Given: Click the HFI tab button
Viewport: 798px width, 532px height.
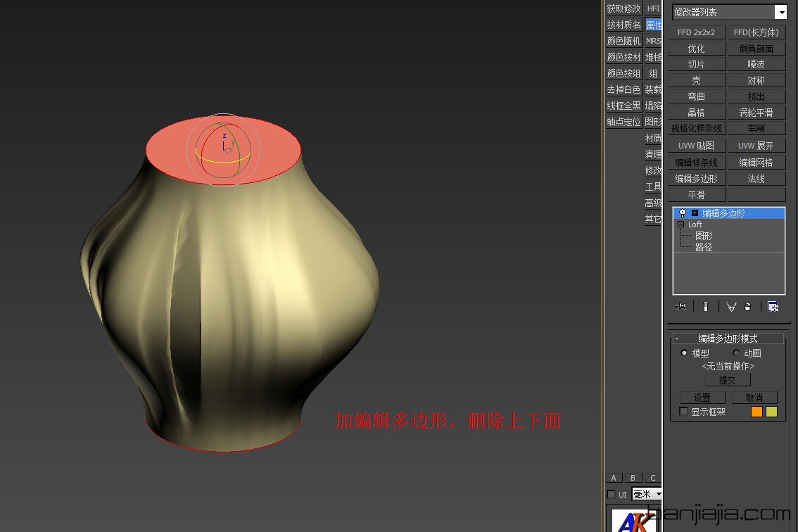Looking at the screenshot, I should click(653, 8).
